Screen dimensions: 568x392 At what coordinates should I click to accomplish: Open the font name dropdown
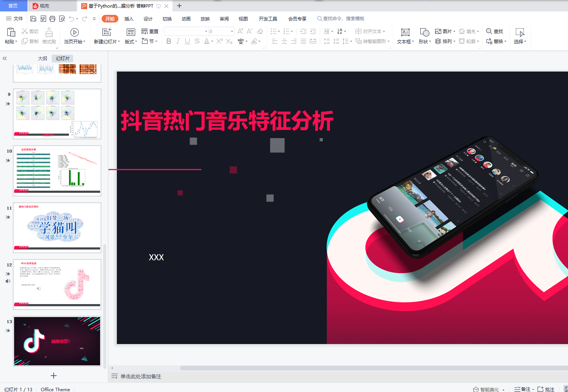[206, 31]
